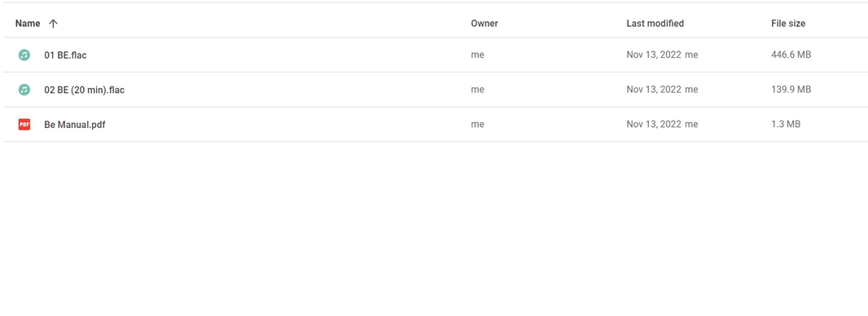868x316 pixels.
Task: Click the empty area below the file list
Action: [x=434, y=229]
